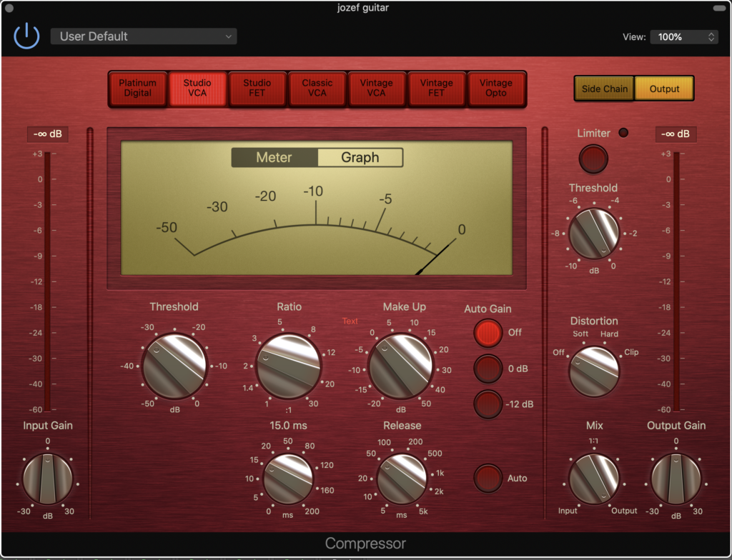Set Auto Gain to -12 dB

[x=488, y=404]
